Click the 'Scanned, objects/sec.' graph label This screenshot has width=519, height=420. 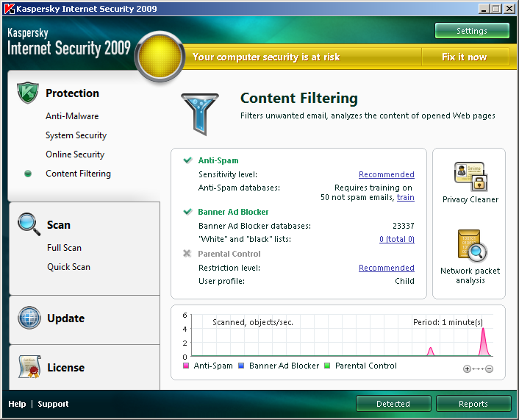pos(253,322)
